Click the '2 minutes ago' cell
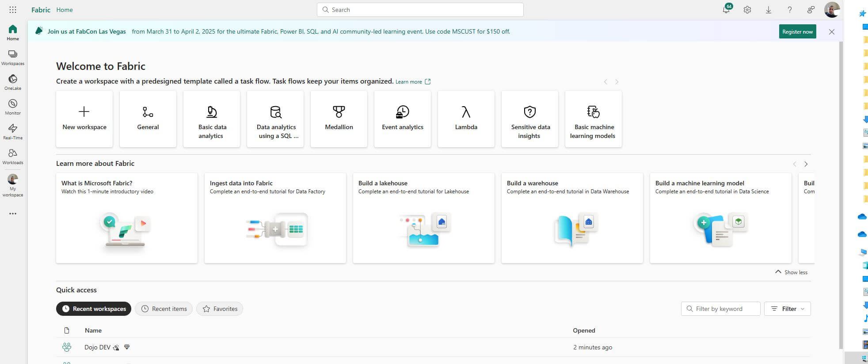868x364 pixels. 593,347
